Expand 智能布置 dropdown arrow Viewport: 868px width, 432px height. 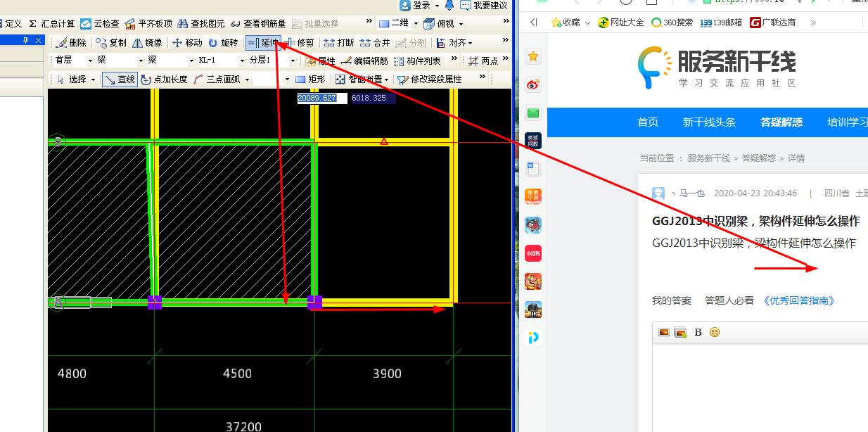click(386, 80)
